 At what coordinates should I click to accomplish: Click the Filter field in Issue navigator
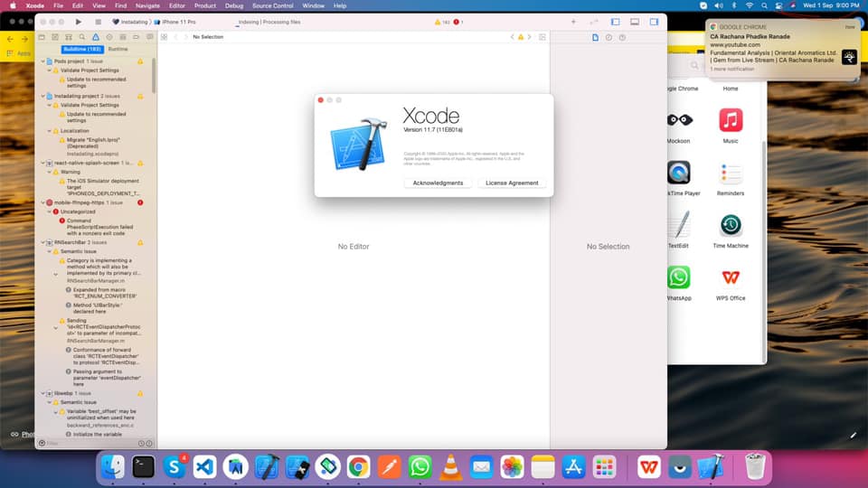90,443
